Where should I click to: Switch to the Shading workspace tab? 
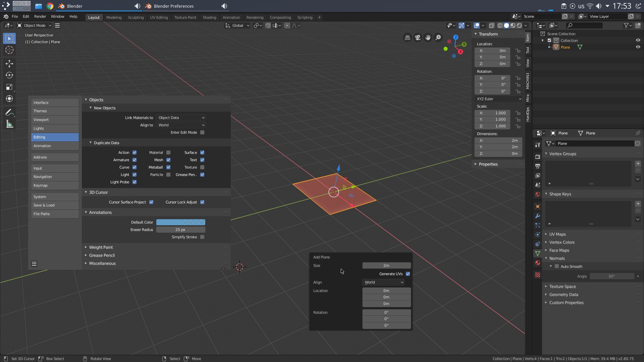[209, 17]
